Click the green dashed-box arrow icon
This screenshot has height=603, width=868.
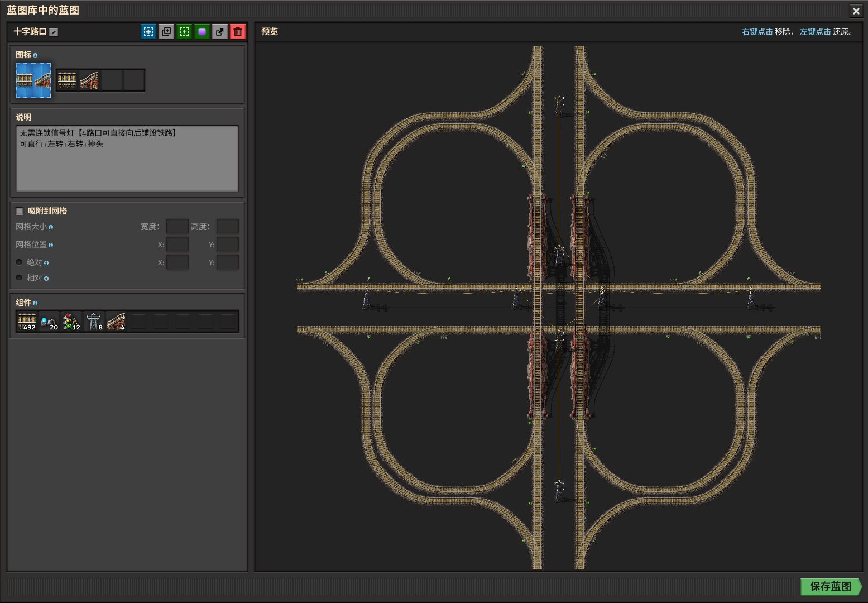tap(184, 32)
